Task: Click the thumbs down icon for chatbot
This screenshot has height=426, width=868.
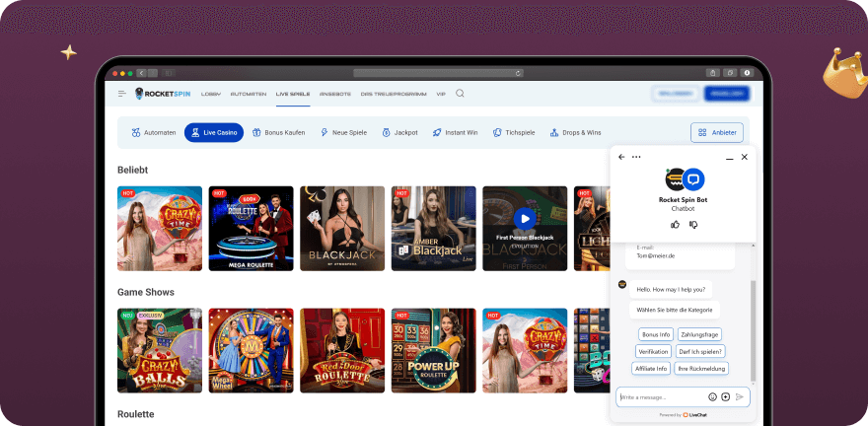Action: (693, 224)
